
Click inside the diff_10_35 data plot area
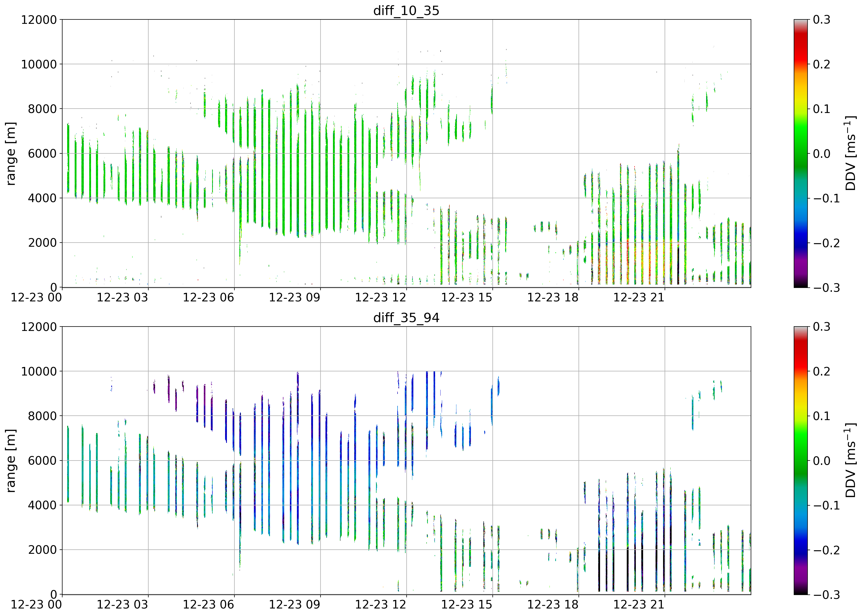406,154
